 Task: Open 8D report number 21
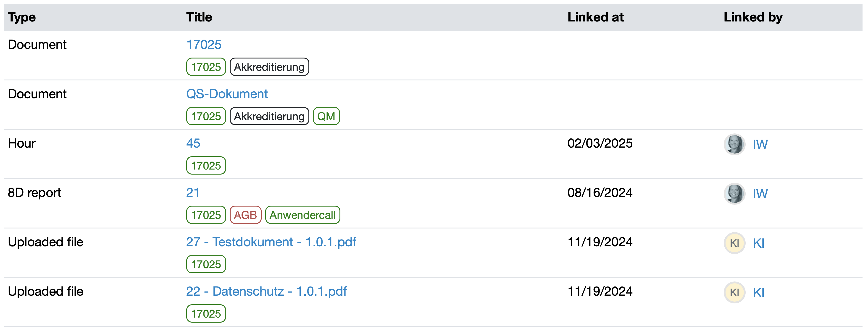(x=192, y=192)
